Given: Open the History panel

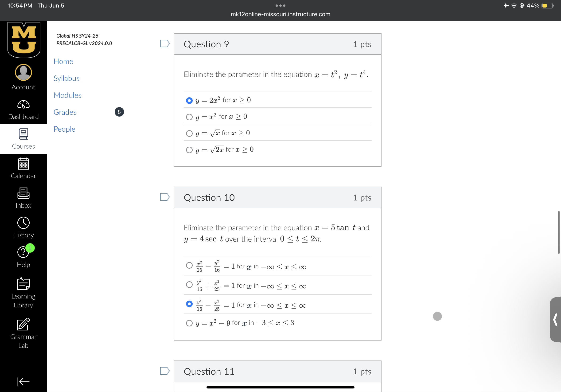Looking at the screenshot, I should pos(23,227).
